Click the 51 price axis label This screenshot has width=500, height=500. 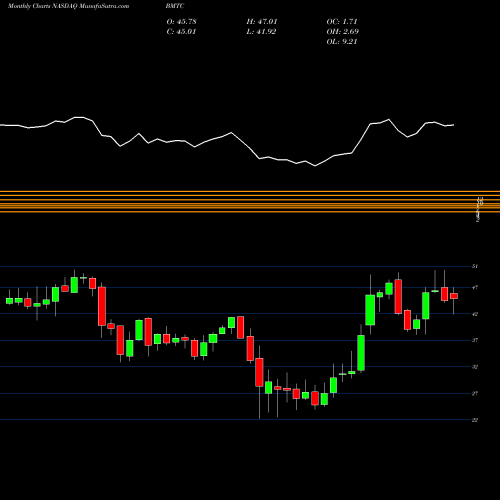pyautogui.click(x=475, y=266)
